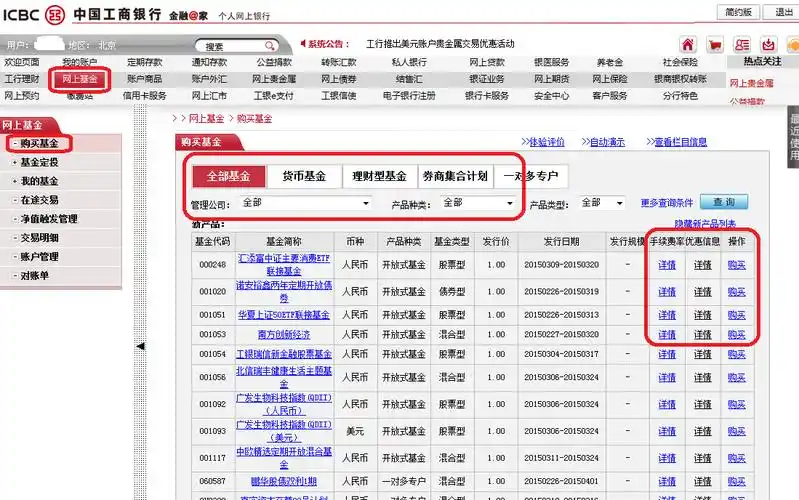Click the blue 查询 button

724,202
